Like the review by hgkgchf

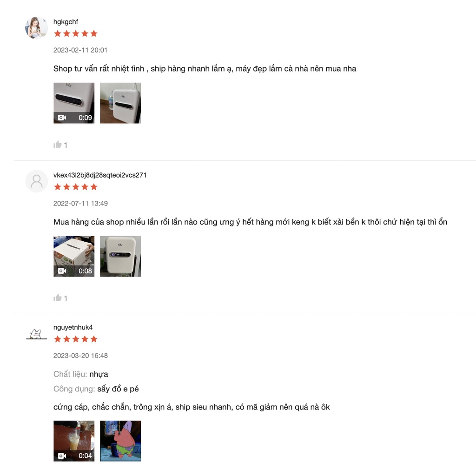58,145
